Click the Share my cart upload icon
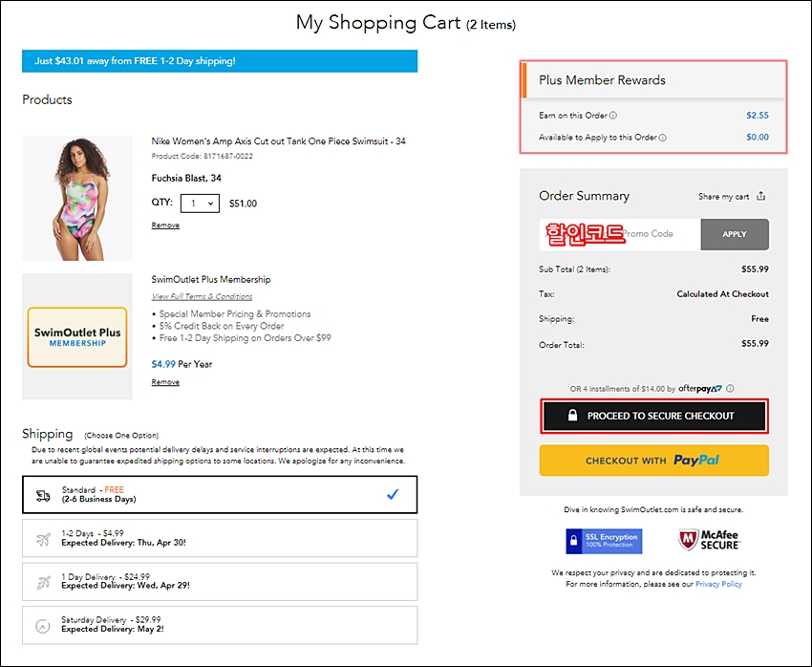This screenshot has width=812, height=667. point(760,196)
